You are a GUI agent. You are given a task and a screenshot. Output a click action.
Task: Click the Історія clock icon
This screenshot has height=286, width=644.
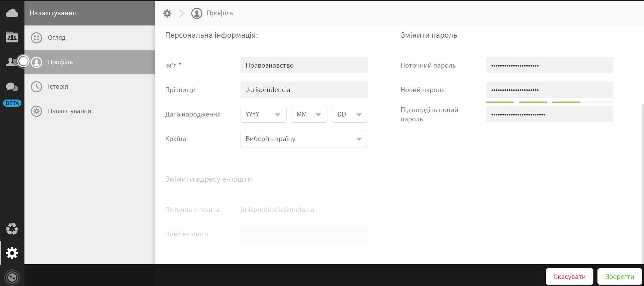[36, 87]
